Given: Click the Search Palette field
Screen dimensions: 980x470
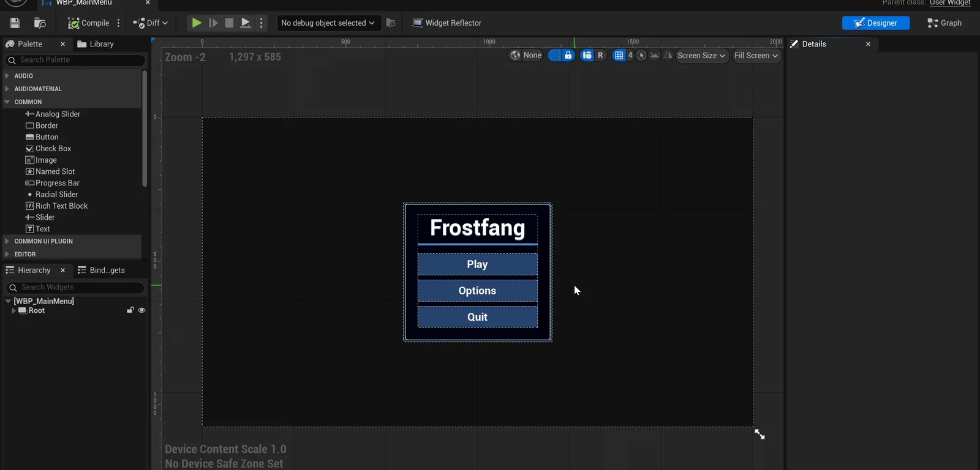Looking at the screenshot, I should [x=76, y=60].
